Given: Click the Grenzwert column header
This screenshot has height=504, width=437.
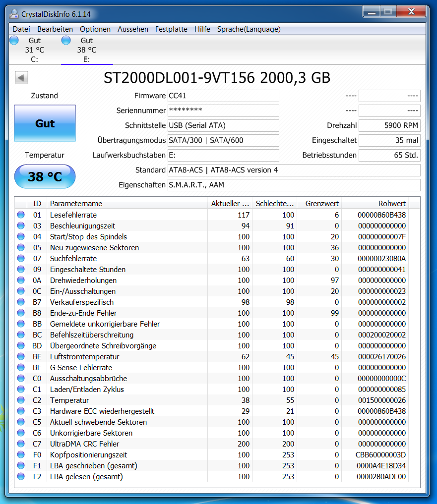Looking at the screenshot, I should (319, 204).
